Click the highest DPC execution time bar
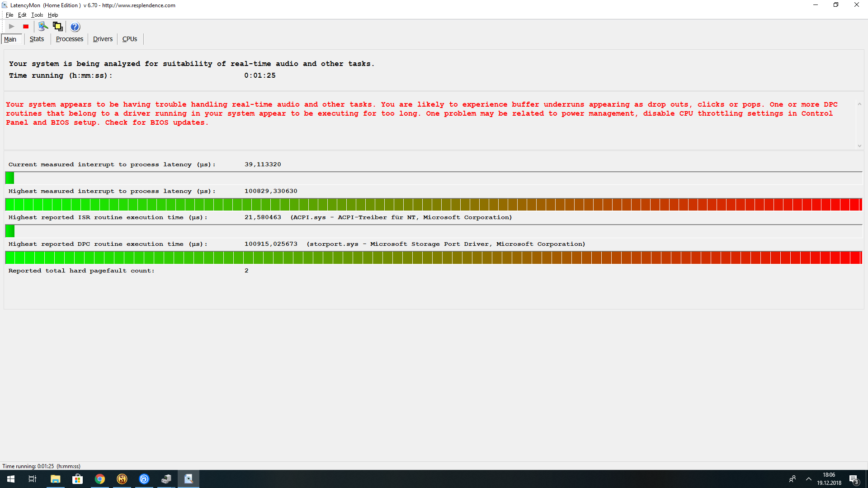 point(433,258)
